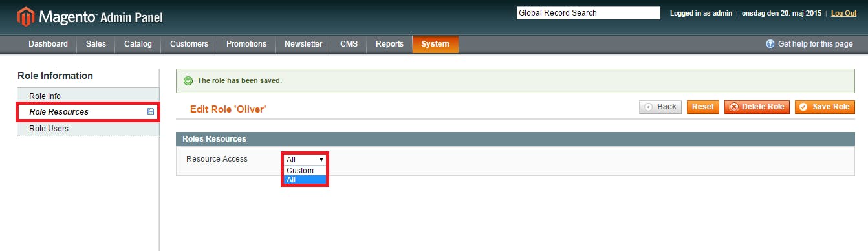Click the save icon beside Role Resources
Screen dimensions: 868x251
(x=151, y=112)
